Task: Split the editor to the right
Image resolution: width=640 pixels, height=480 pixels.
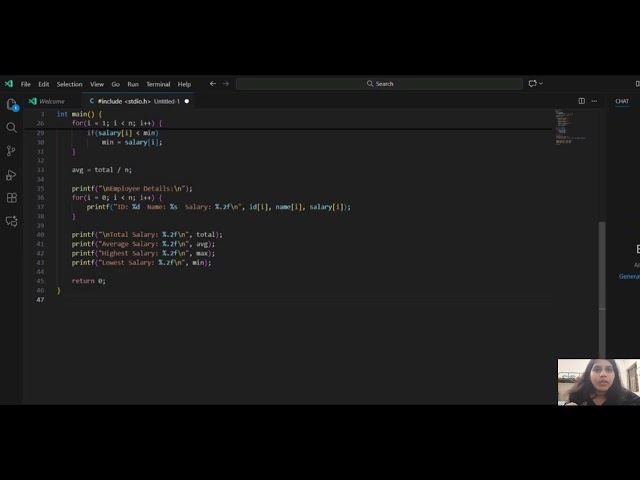Action: (582, 101)
